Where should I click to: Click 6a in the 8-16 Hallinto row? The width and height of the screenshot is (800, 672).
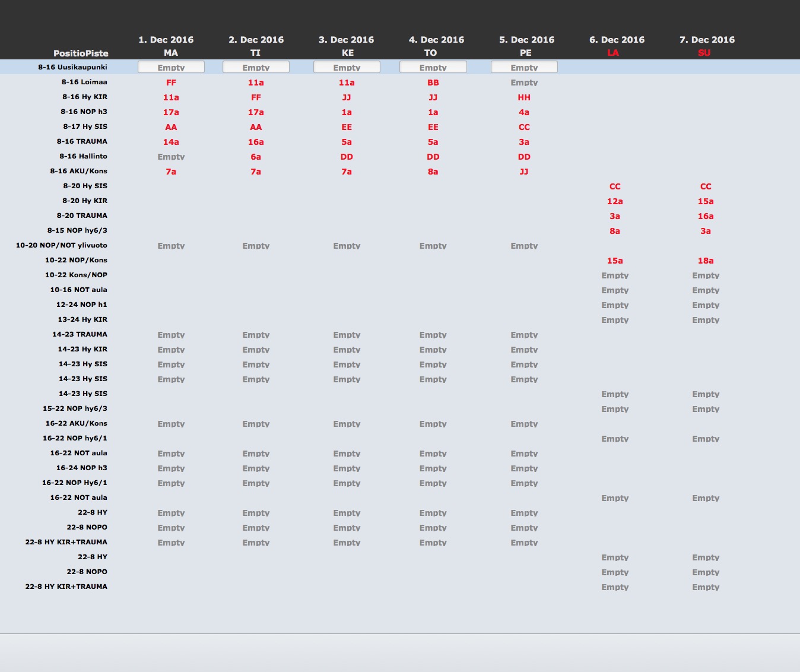(256, 157)
